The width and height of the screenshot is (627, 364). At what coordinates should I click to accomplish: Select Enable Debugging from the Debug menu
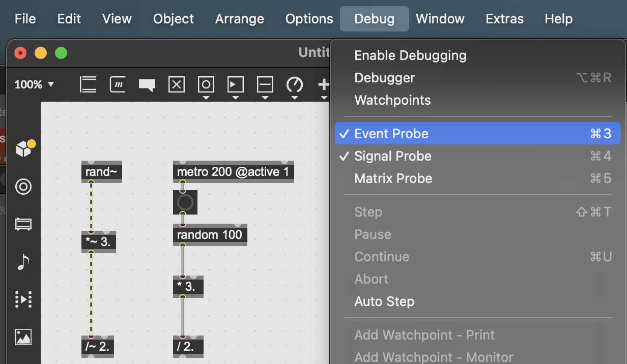410,55
